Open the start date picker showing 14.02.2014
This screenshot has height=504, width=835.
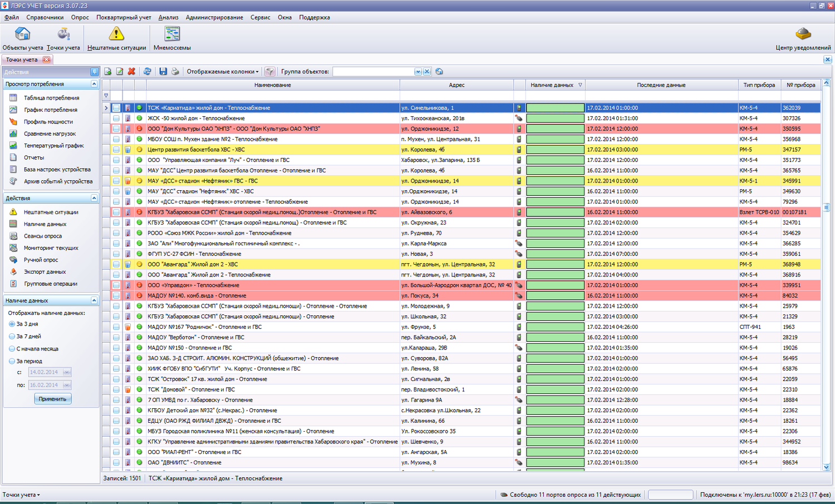67,372
